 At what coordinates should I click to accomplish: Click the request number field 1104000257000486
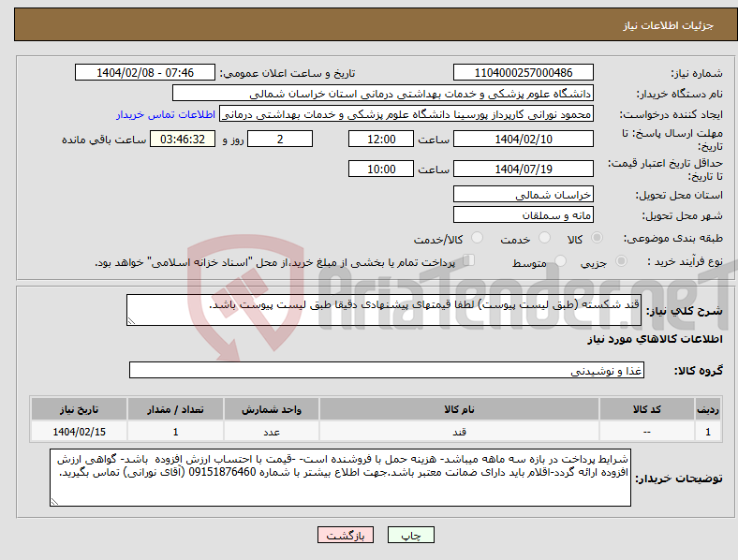[x=523, y=73]
